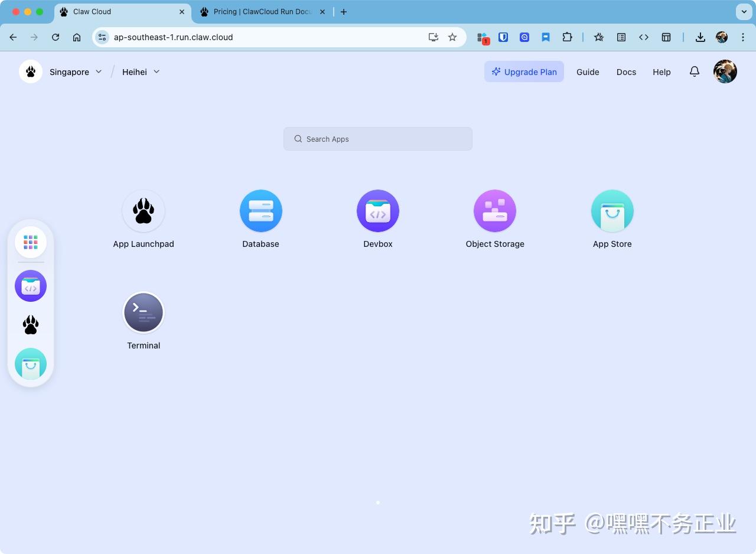Click your profile avatar
756x554 pixels.
tap(725, 71)
